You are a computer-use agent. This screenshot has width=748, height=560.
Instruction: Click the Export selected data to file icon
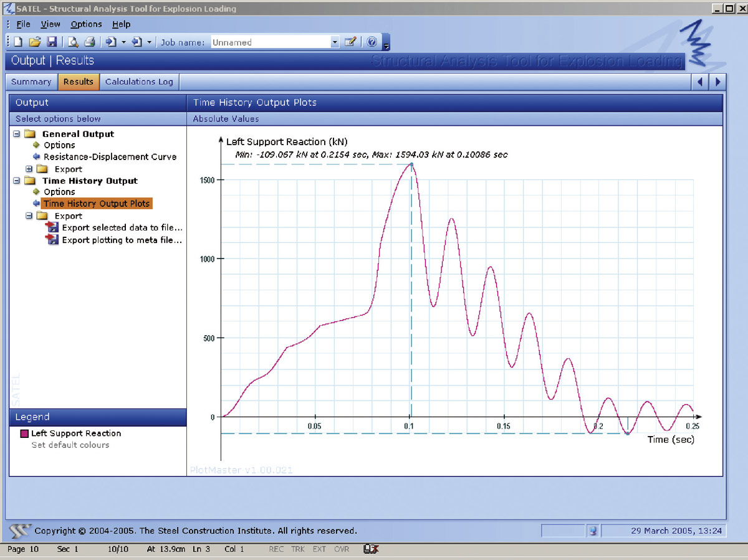click(52, 228)
